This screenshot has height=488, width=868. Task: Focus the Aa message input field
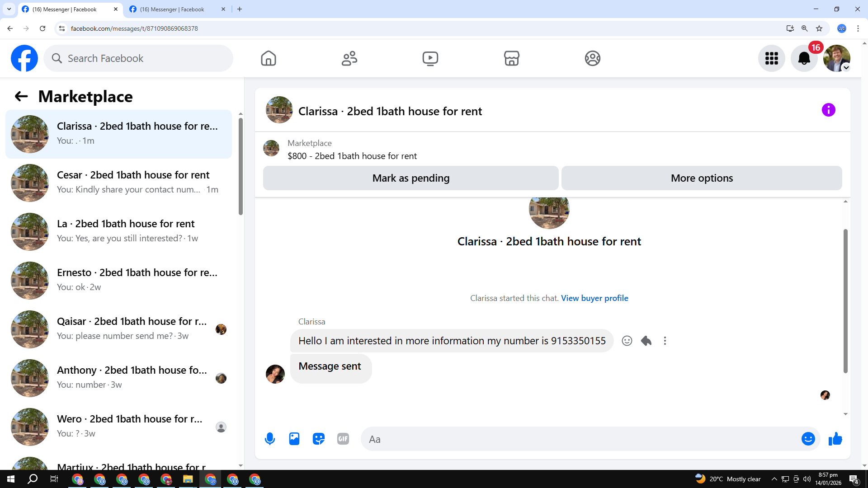click(x=579, y=439)
